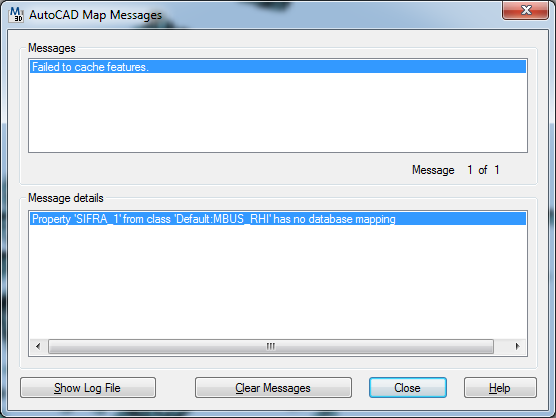Dismiss the dialog with the Close button
556x418 pixels.
[408, 388]
